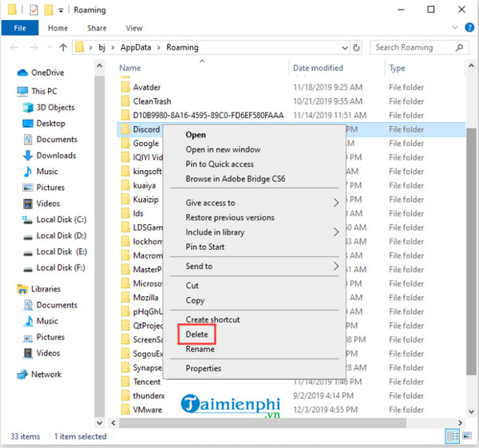Click the Refresh button beside address bar
This screenshot has width=479, height=448.
[x=356, y=48]
